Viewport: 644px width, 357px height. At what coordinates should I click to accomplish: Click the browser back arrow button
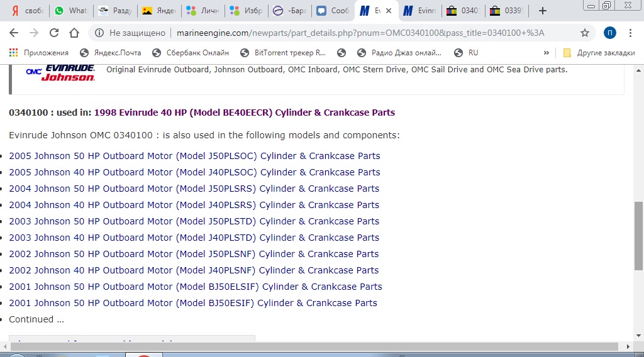[x=14, y=33]
